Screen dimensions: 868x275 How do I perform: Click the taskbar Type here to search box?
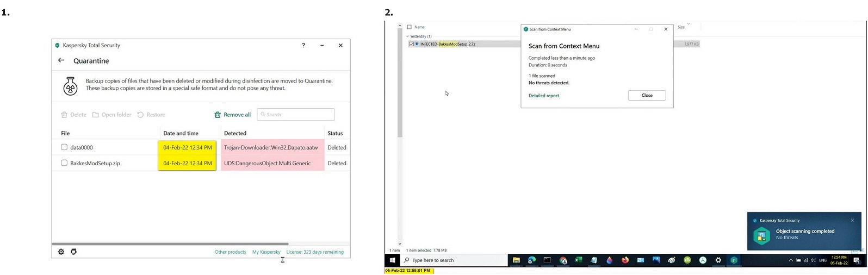(454, 260)
